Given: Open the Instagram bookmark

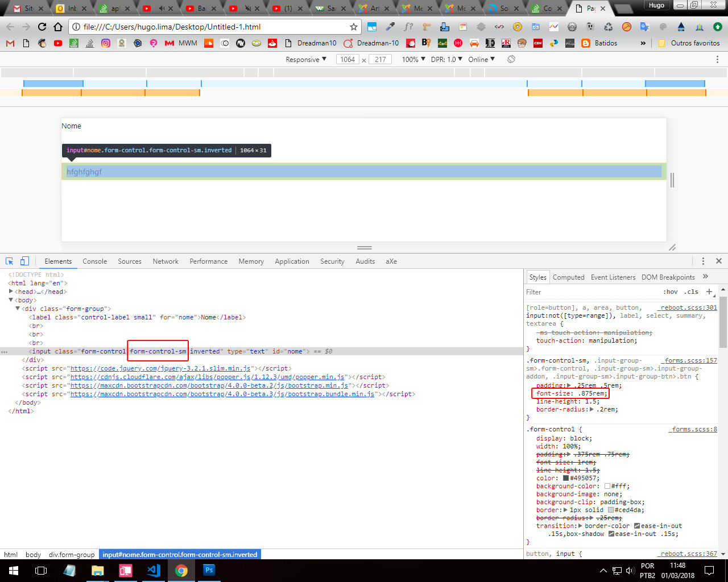Looking at the screenshot, I should coord(106,43).
